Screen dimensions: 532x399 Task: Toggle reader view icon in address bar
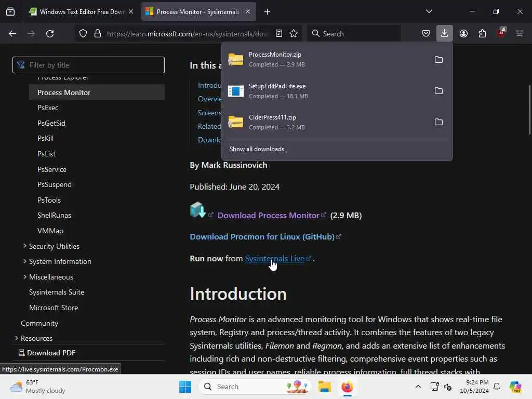pyautogui.click(x=279, y=34)
